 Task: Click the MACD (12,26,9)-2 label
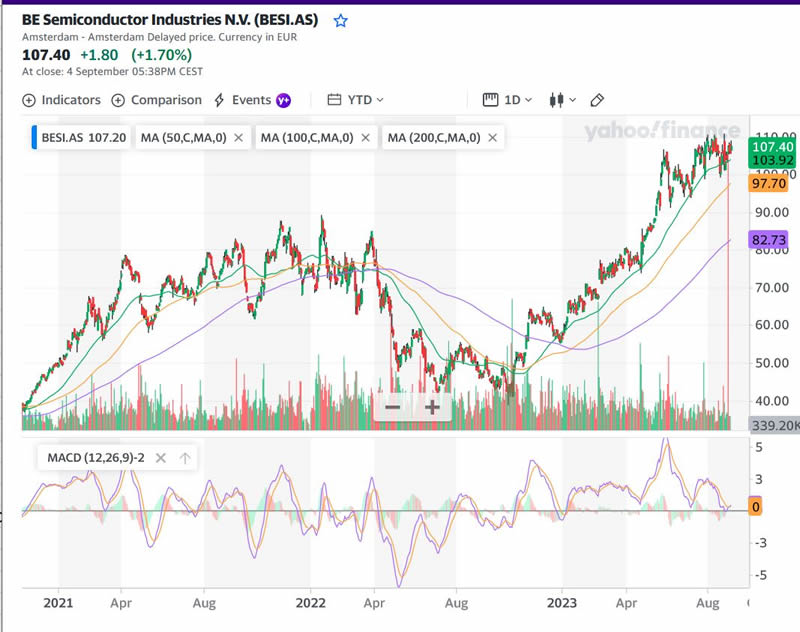[95, 458]
